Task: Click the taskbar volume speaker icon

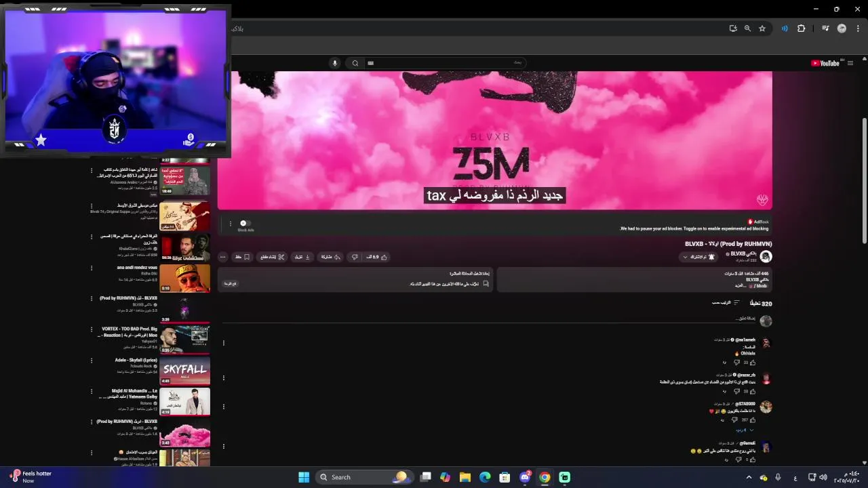Action: [823, 477]
